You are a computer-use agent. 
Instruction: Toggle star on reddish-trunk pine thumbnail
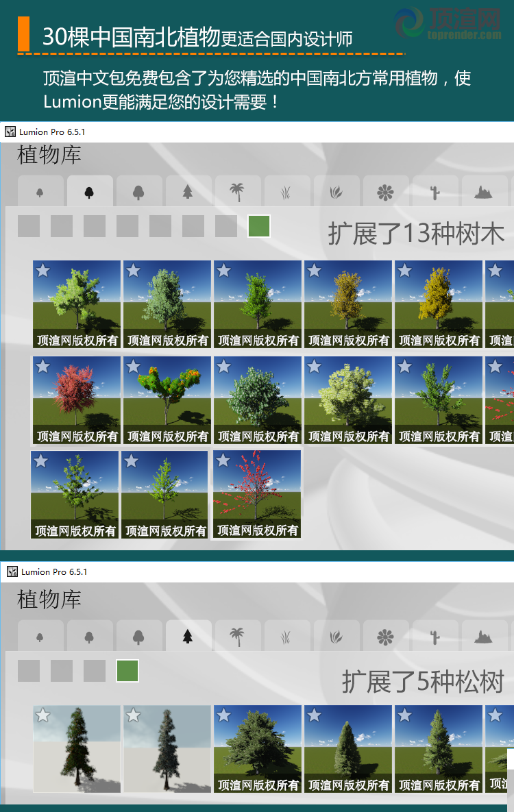pyautogui.click(x=43, y=715)
